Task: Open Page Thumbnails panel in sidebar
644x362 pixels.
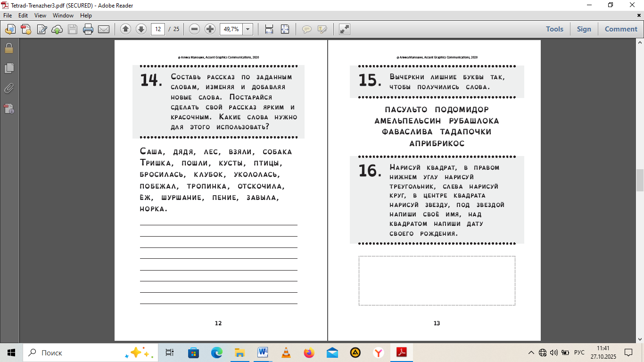Action: pyautogui.click(x=9, y=68)
